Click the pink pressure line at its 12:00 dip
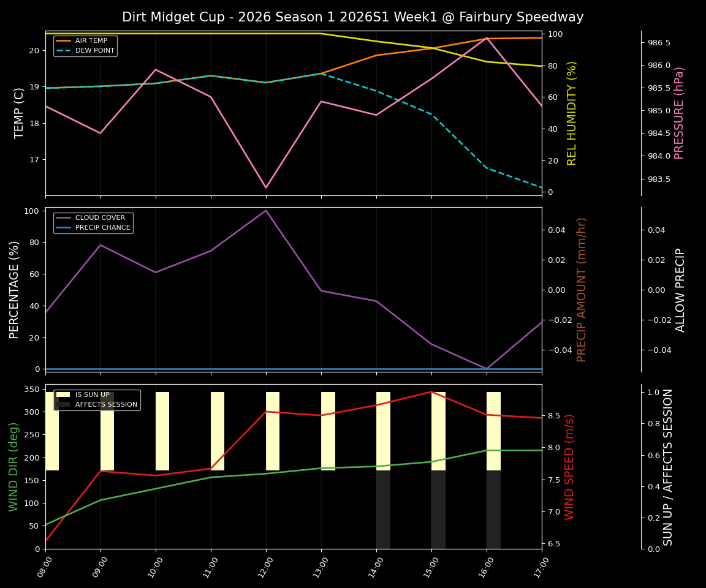Image resolution: width=706 pixels, height=588 pixels. point(267,186)
